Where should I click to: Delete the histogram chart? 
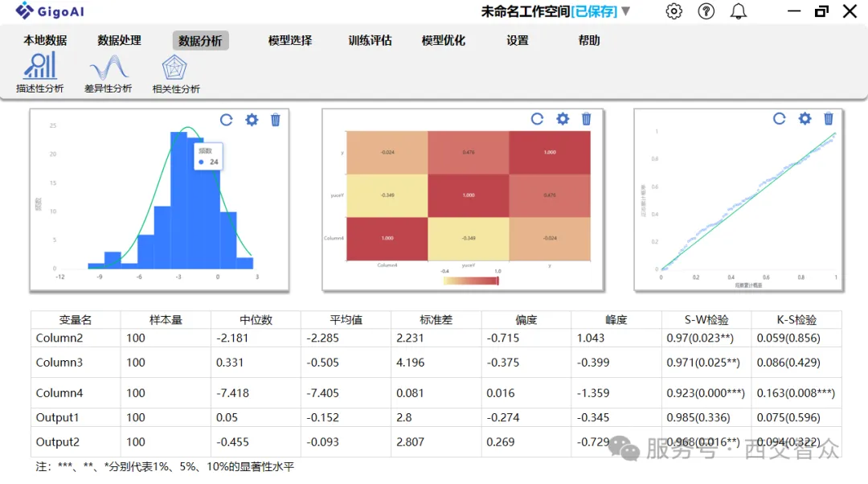point(275,119)
